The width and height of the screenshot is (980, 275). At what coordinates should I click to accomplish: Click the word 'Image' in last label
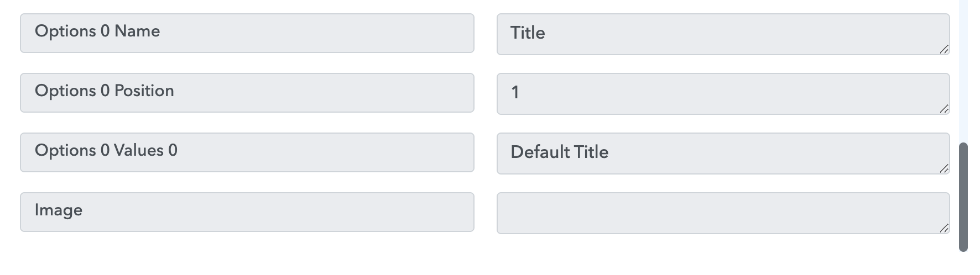pos(59,210)
